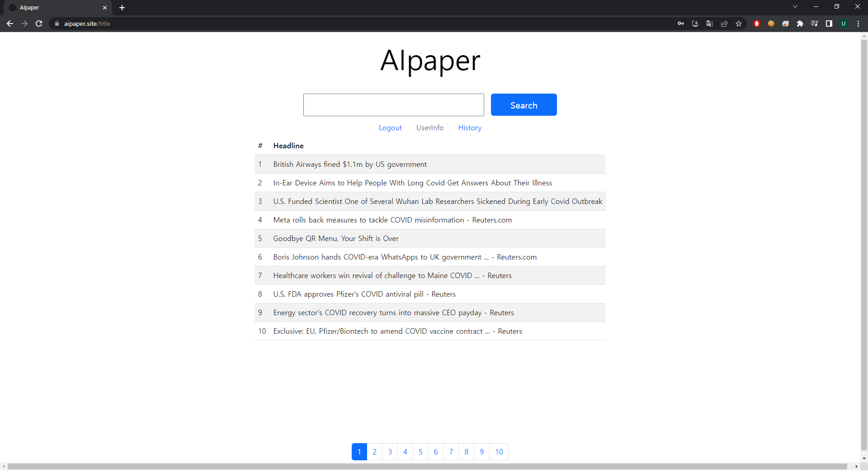Open the History link

click(470, 128)
